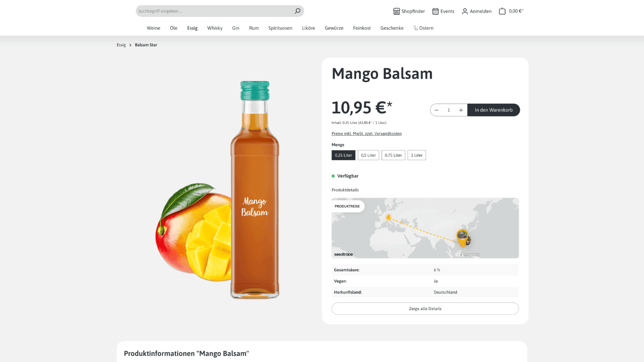Screen dimensions: 644x362
Task: Open the Essig navigation menu
Action: [192, 28]
